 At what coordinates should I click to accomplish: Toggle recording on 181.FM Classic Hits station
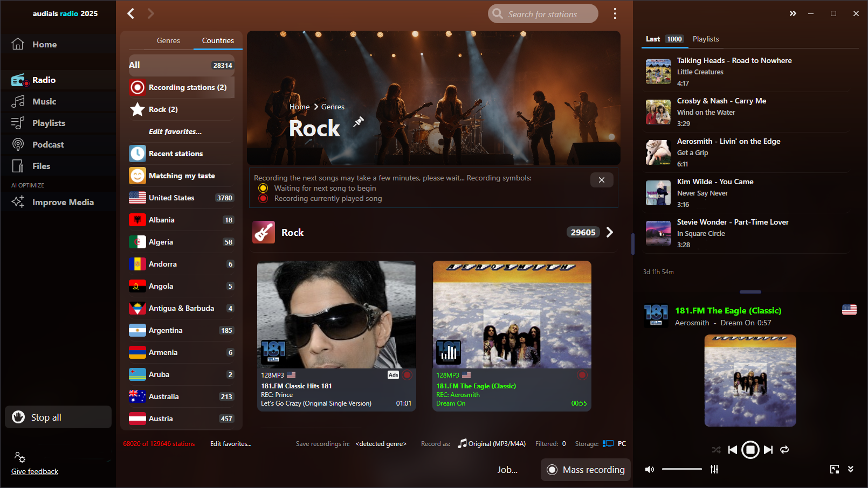coord(407,375)
